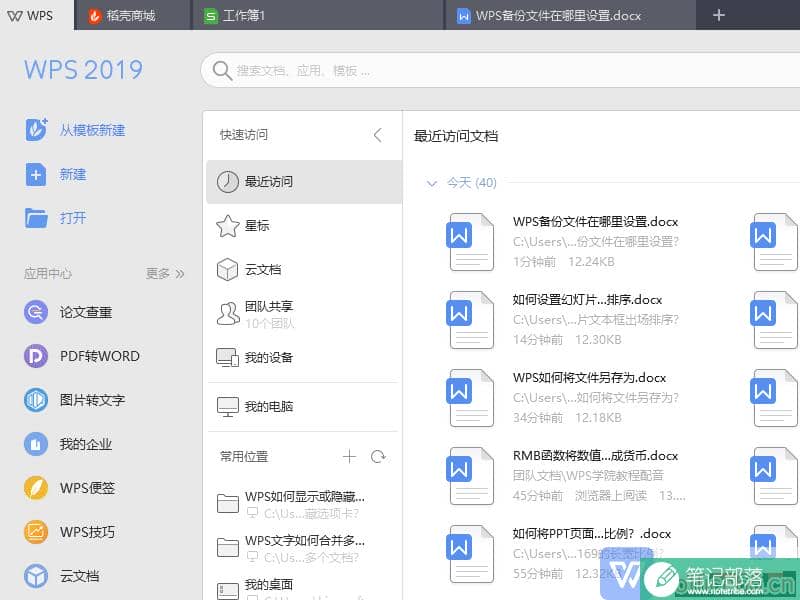Click document icon of WPS备份文件在哪里设置.docx
Viewport: 800px width, 600px height.
[471, 242]
